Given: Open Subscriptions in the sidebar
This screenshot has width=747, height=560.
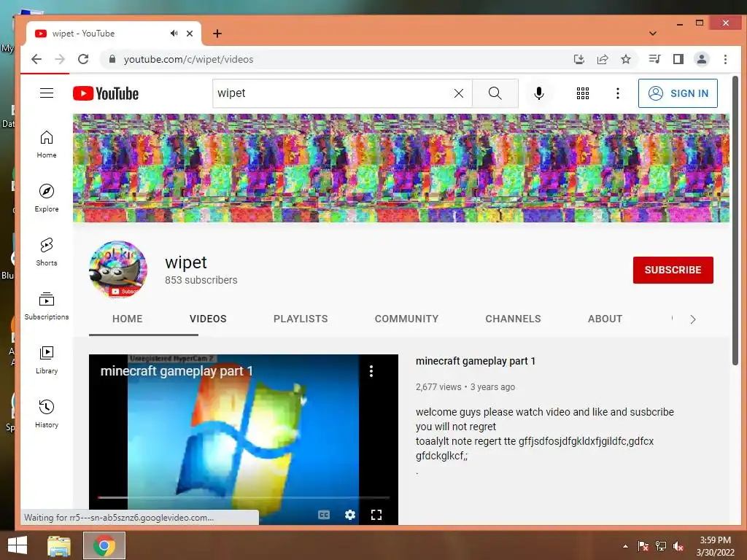Looking at the screenshot, I should (47, 306).
